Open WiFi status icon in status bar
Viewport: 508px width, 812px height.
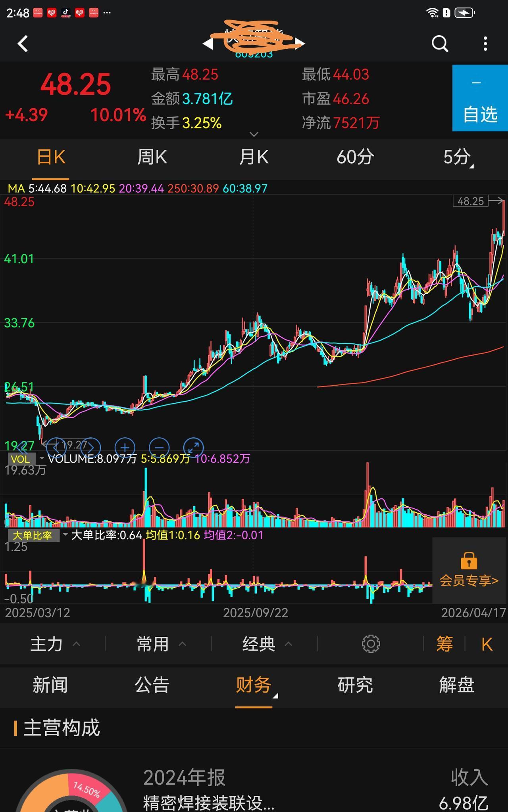coord(432,13)
